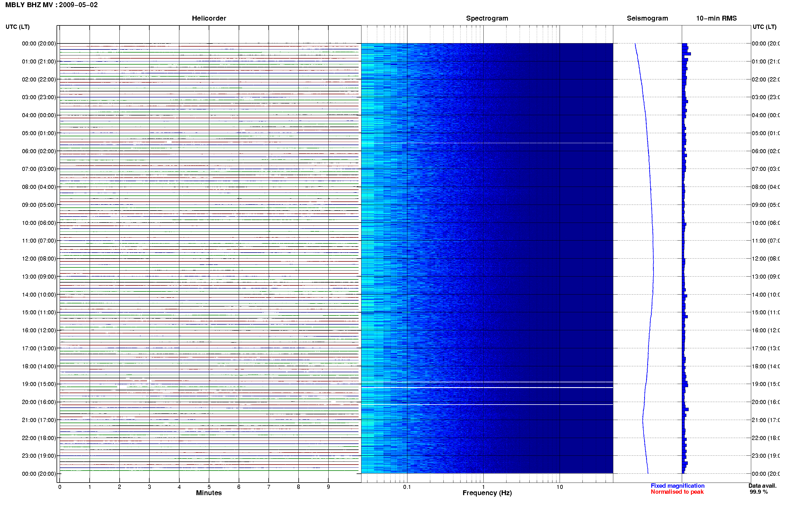Click the 0.1 frequency tick label

[x=407, y=487]
